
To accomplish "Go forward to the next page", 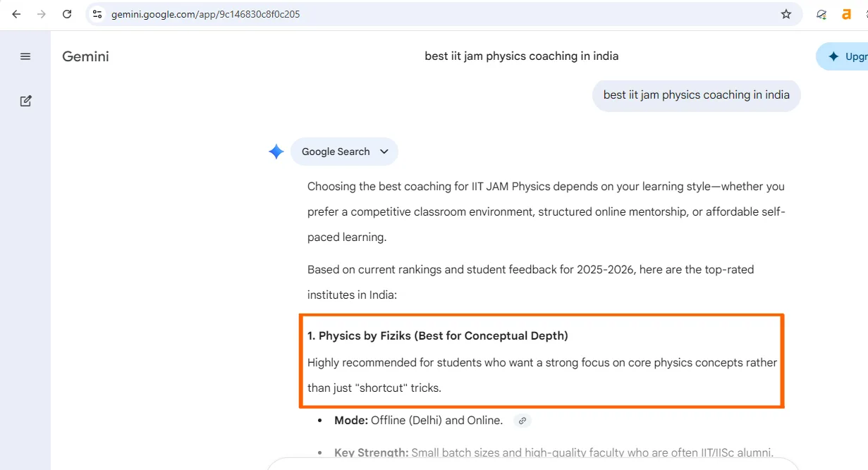I will [x=42, y=14].
